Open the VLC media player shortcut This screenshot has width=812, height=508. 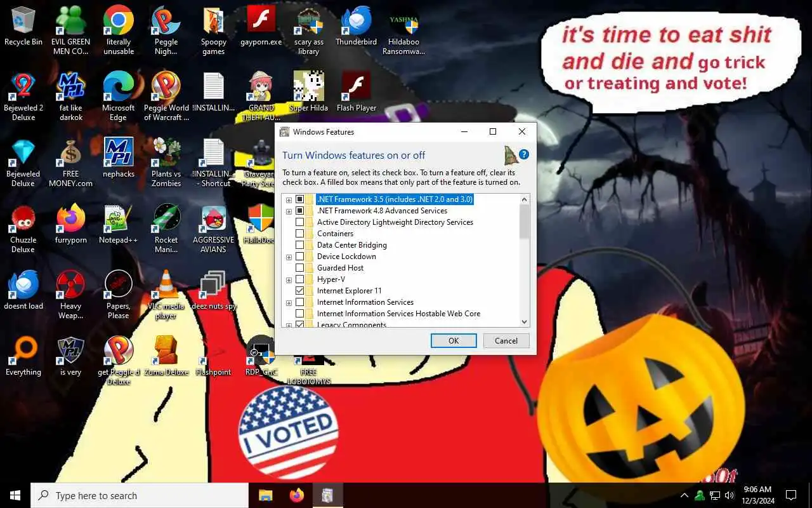pyautogui.click(x=166, y=295)
